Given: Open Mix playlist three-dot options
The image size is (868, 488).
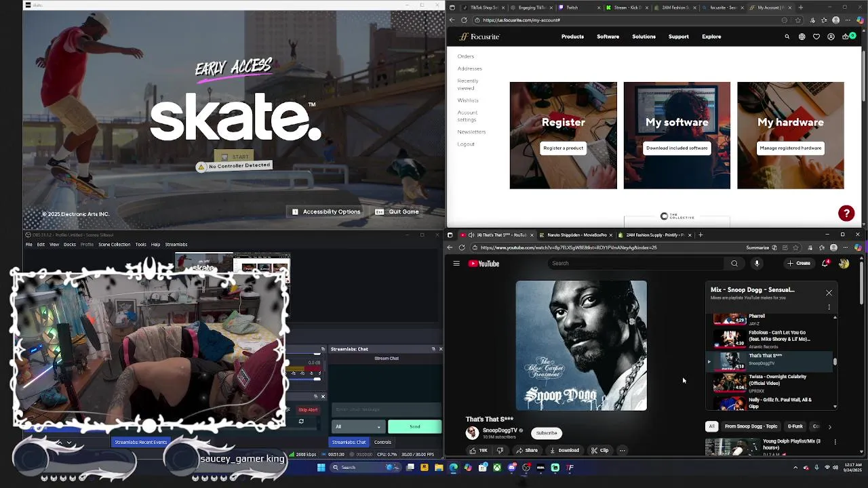Looking at the screenshot, I should point(829,307).
